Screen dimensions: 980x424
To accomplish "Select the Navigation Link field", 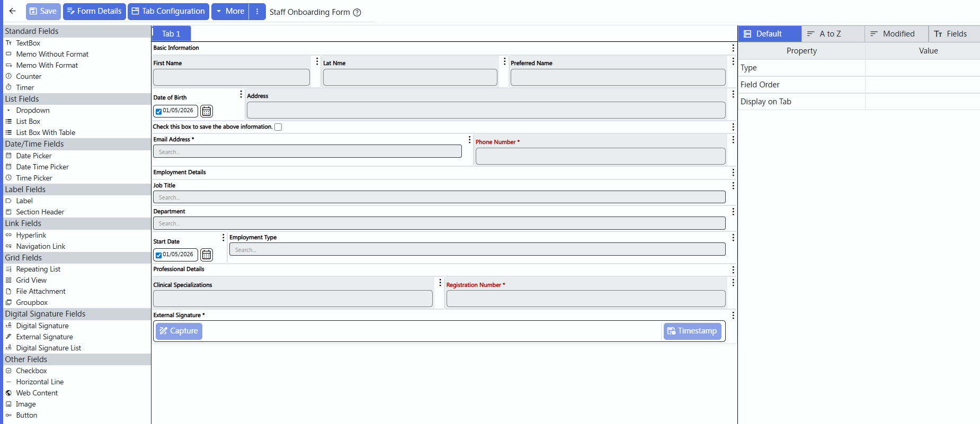I will [41, 246].
